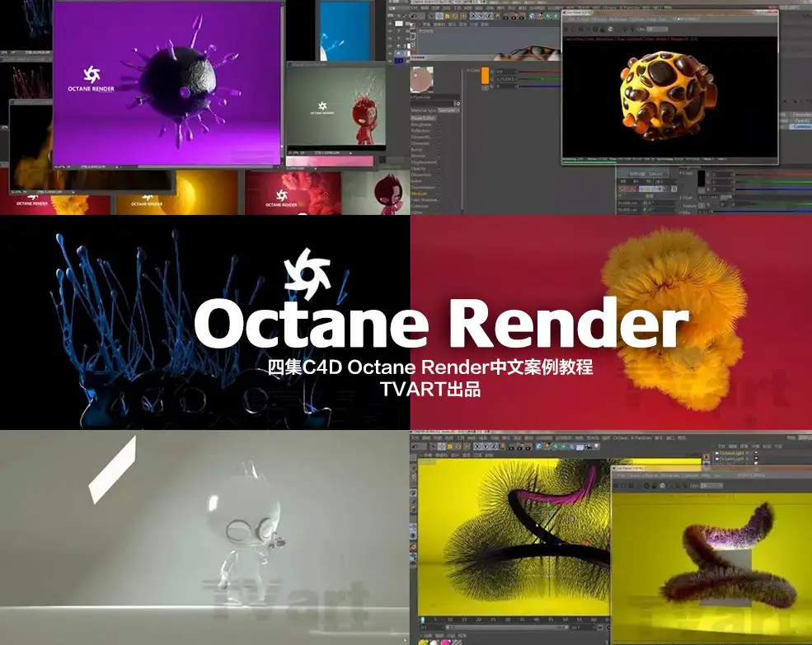812x645 pixels.
Task: Click the light object icon in bottom C4D toolbar
Action: [596, 446]
